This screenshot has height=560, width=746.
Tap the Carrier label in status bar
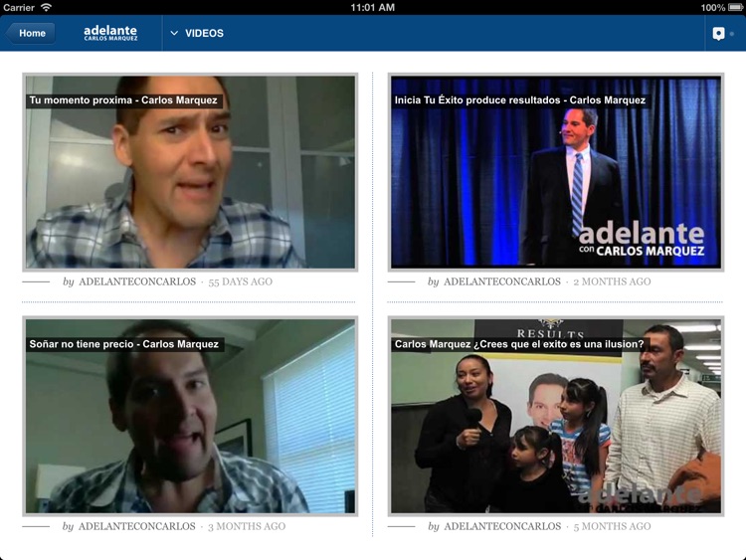coord(19,7)
